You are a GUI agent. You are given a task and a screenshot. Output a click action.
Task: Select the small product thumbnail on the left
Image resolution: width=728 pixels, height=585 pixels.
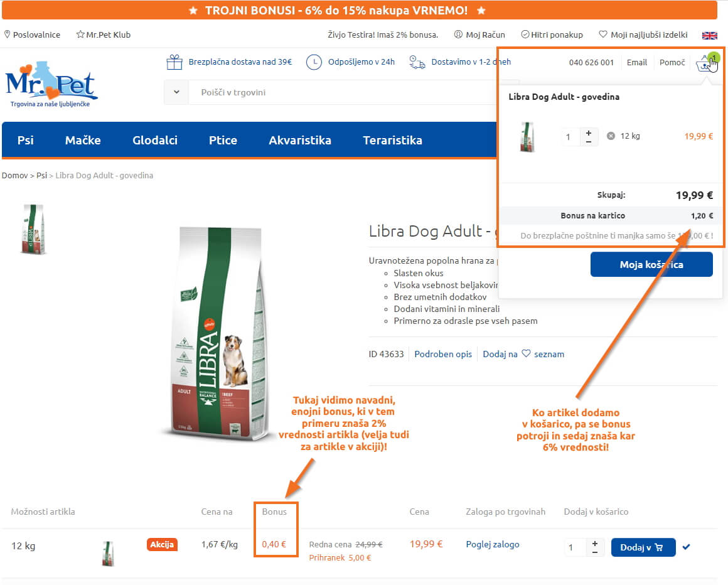click(x=33, y=229)
